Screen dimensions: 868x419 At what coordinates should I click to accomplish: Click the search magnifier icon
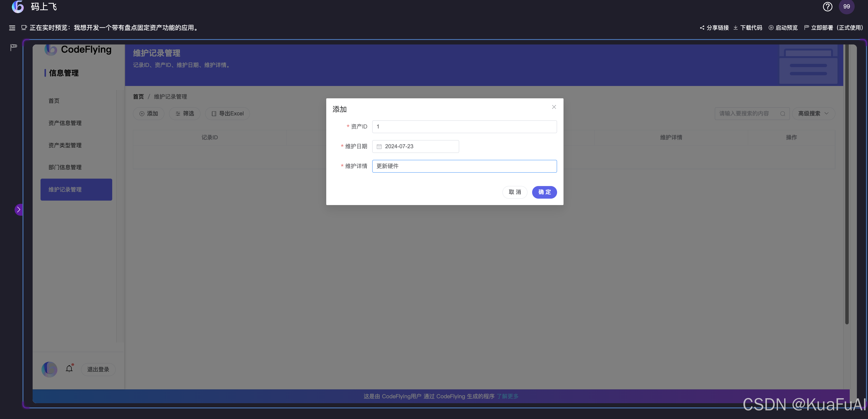tap(782, 114)
